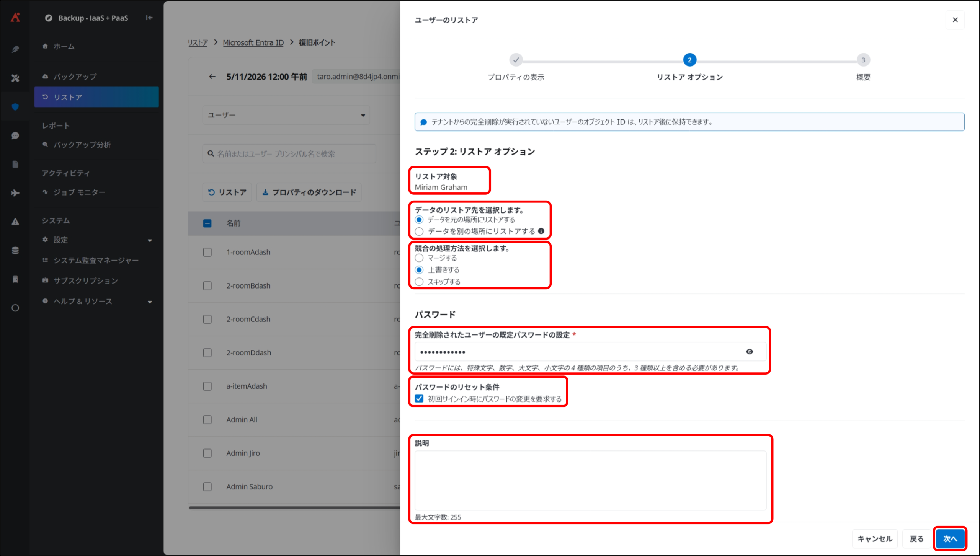
Task: Click the warning triangle icon in left rail
Action: (15, 222)
